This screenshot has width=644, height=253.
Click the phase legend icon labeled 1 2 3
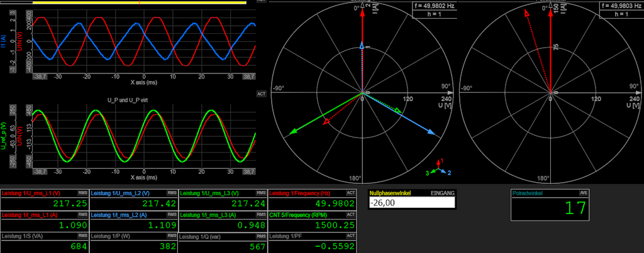(x=438, y=167)
